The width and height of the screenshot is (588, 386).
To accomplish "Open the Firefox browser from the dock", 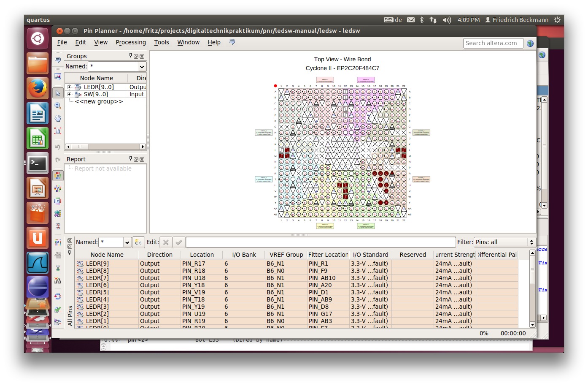I will point(38,88).
